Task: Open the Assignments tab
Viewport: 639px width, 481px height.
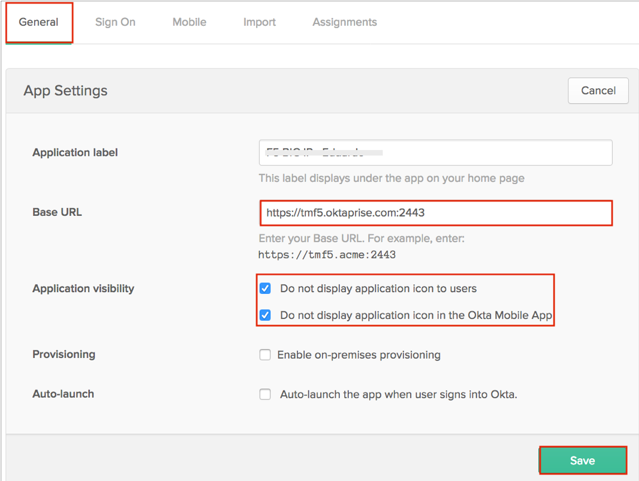Action: (344, 22)
